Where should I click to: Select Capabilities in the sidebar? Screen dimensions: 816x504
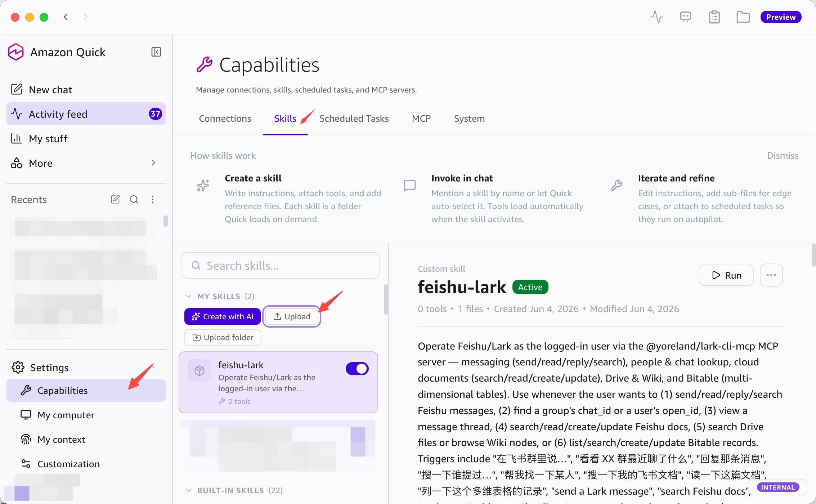click(x=86, y=391)
